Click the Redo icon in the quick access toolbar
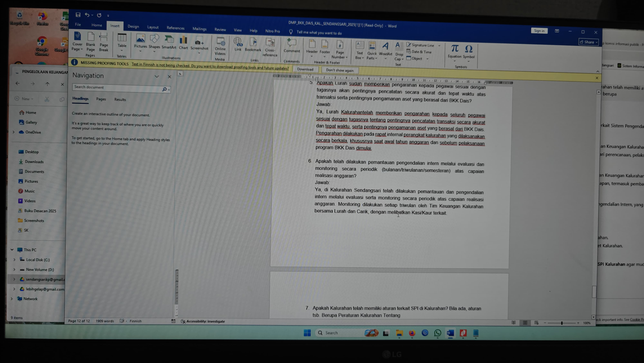The image size is (644, 363). point(99,15)
